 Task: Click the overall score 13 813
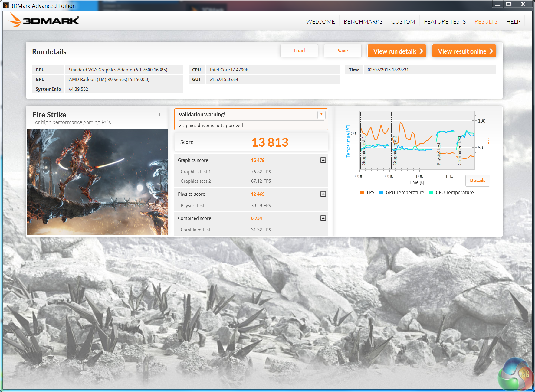[270, 142]
